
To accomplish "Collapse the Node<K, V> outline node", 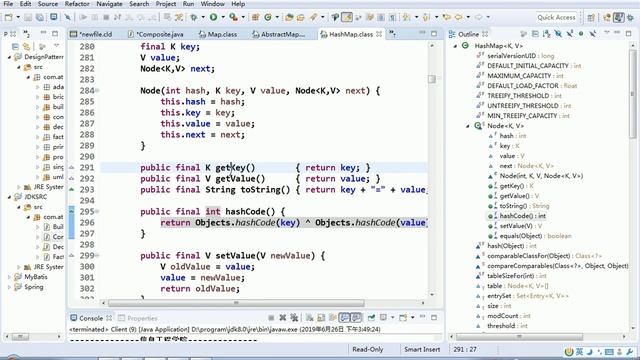I will (x=468, y=126).
